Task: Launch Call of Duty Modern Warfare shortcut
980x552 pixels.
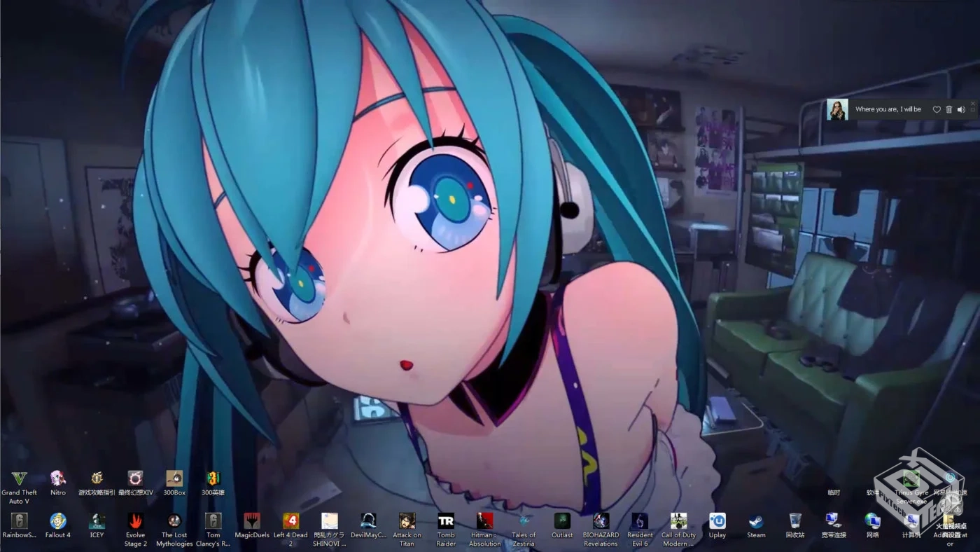Action: (x=678, y=521)
